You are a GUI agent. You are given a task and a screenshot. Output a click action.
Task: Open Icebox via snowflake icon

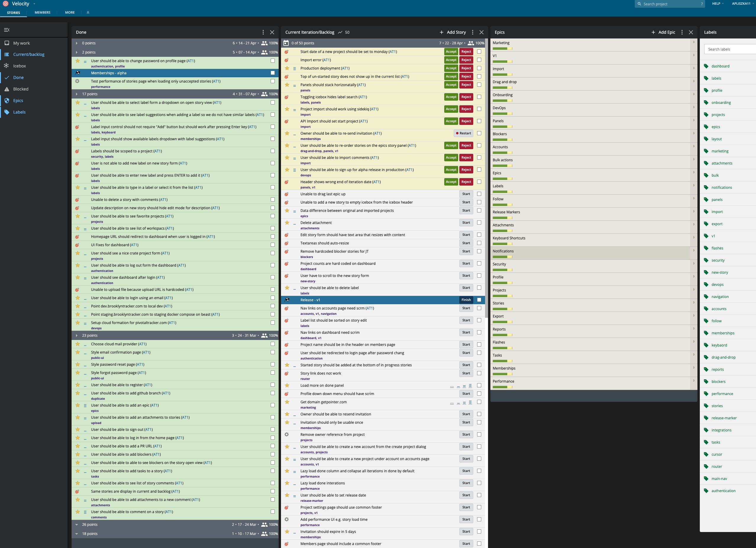pyautogui.click(x=7, y=66)
